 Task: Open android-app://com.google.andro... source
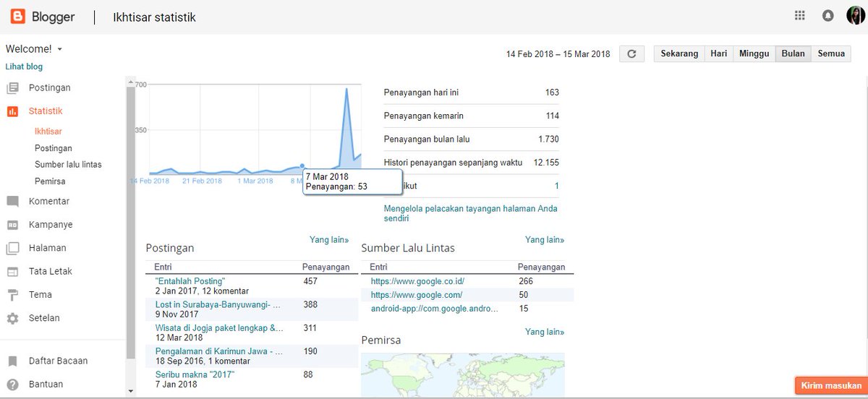(x=434, y=309)
